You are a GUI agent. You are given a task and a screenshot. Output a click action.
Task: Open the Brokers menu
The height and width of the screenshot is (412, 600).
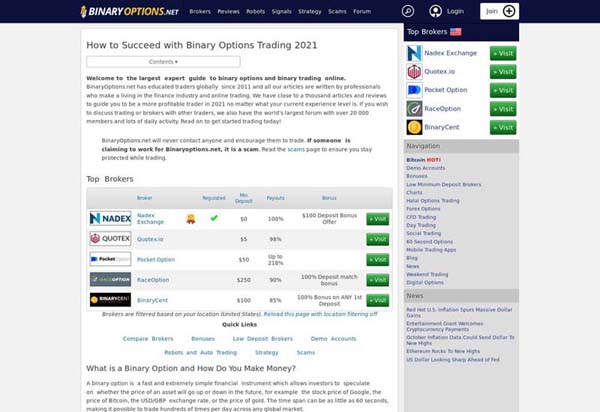click(x=200, y=11)
